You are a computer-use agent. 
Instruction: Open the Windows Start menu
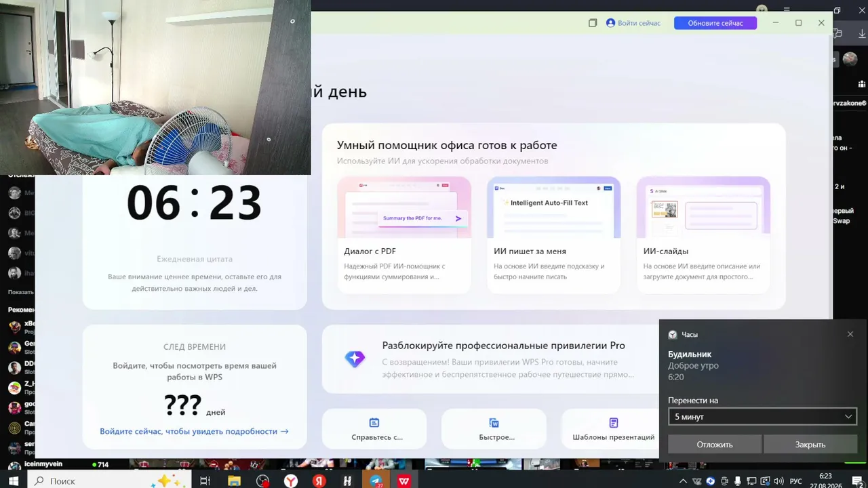13,481
